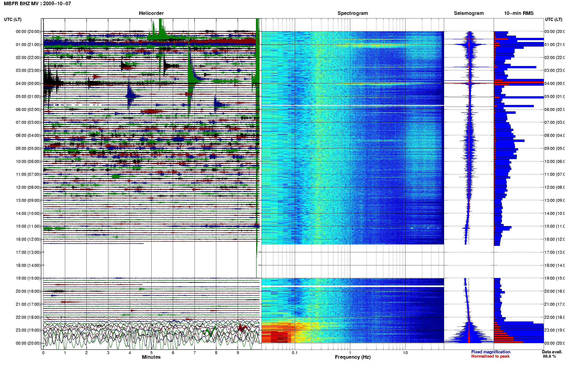Select the Helicorder panel heading

point(151,13)
